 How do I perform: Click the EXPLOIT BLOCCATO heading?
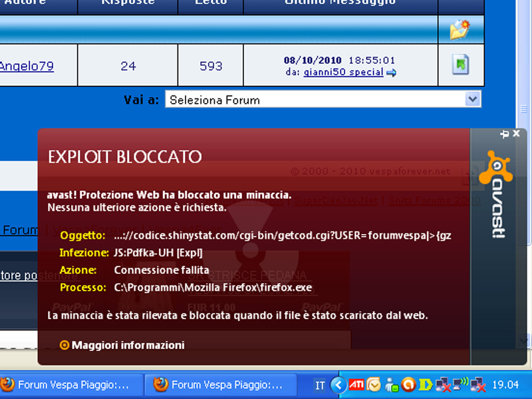click(x=125, y=157)
